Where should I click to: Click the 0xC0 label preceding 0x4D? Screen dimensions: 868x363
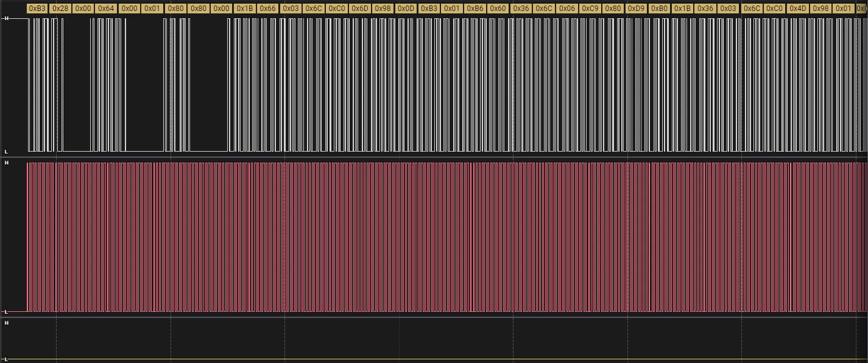click(774, 9)
